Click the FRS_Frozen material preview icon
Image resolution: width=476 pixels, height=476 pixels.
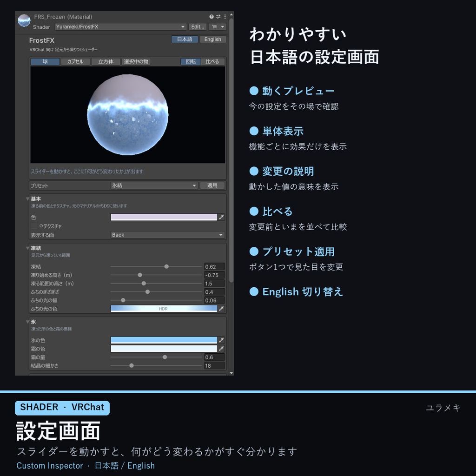click(x=24, y=20)
